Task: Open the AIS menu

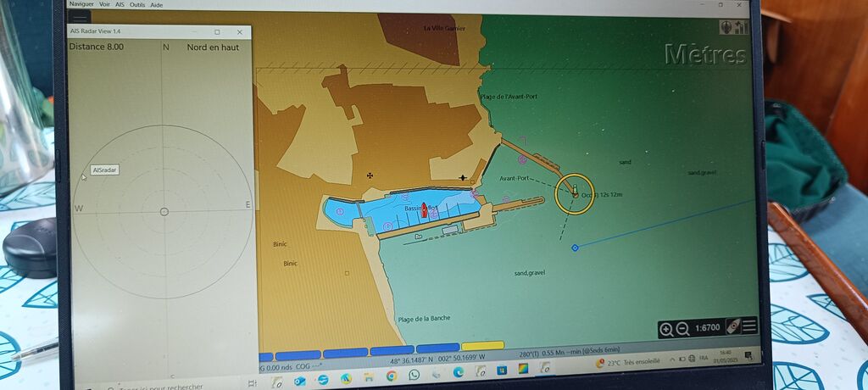Action: [x=120, y=4]
